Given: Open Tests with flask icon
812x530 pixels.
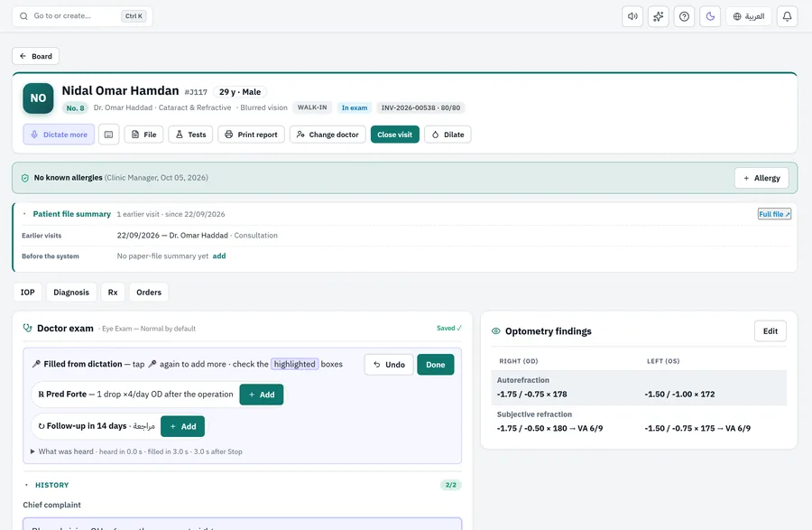Looking at the screenshot, I should pos(190,135).
